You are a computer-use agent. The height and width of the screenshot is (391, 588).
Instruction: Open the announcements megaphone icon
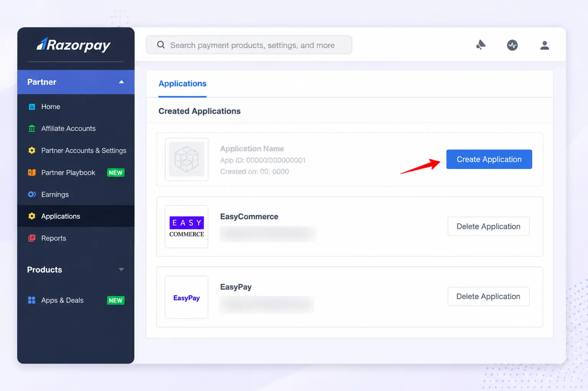pos(480,45)
